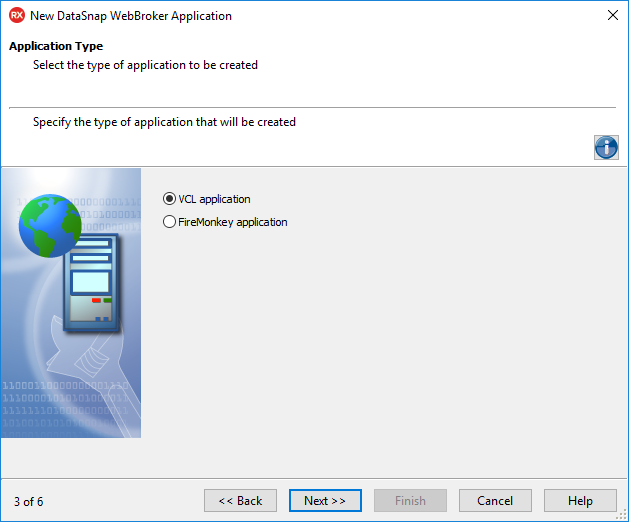The image size is (629, 522).
Task: Proceed with the Next >> button
Action: [x=325, y=500]
